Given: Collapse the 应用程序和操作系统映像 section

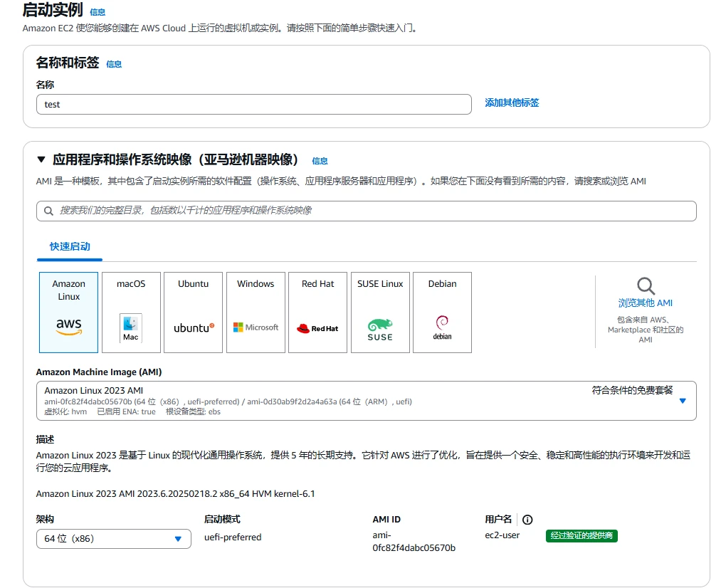Looking at the screenshot, I should click(x=41, y=159).
